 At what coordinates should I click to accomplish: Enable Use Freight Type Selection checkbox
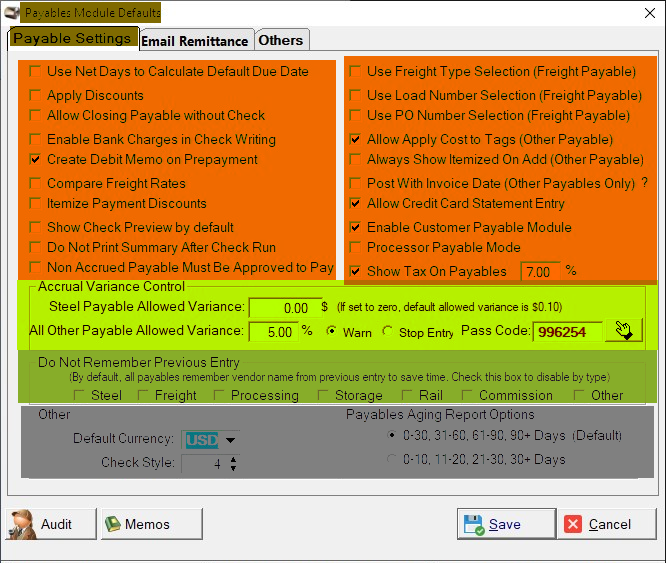tap(355, 71)
